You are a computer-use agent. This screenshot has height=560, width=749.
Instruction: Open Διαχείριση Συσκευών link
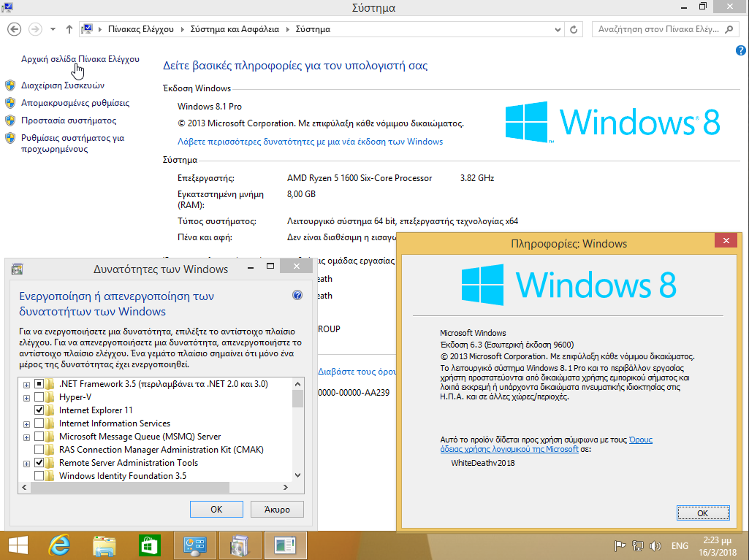(63, 85)
